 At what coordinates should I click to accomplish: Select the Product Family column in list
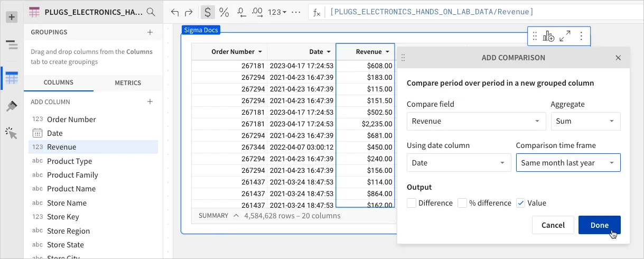click(93, 175)
